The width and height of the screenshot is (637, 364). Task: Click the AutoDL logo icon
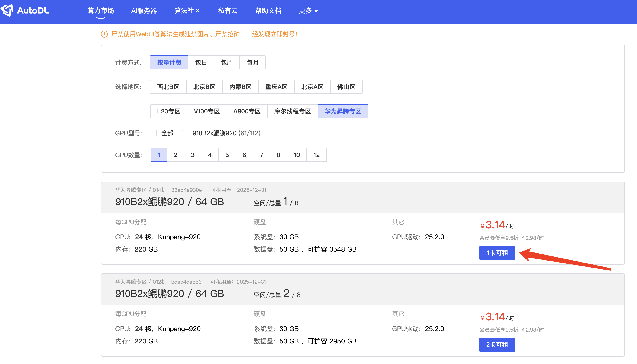(7, 10)
